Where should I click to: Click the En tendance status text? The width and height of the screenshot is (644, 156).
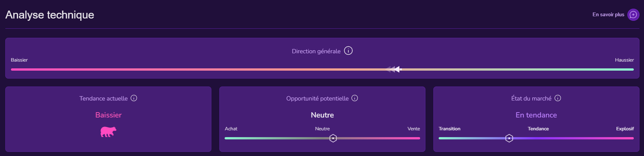[x=536, y=115]
